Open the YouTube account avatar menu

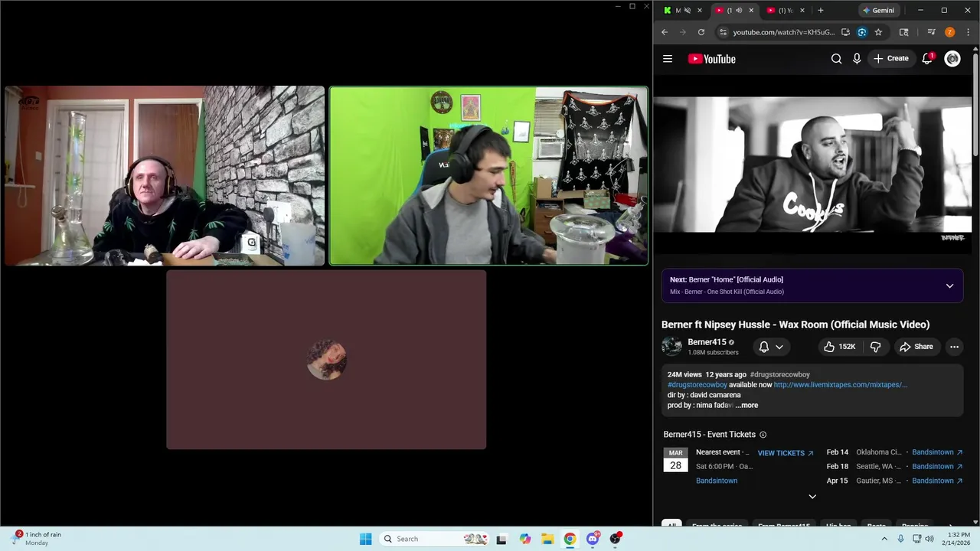point(952,59)
